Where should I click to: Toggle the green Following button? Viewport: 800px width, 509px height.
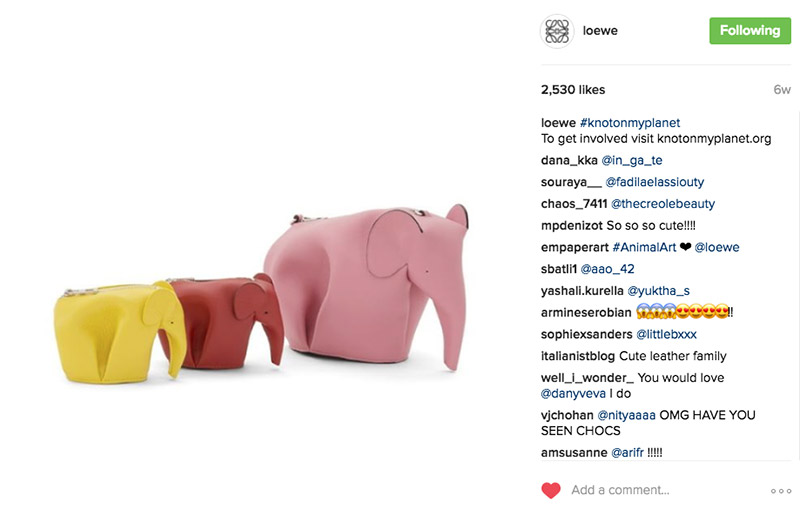pos(749,31)
